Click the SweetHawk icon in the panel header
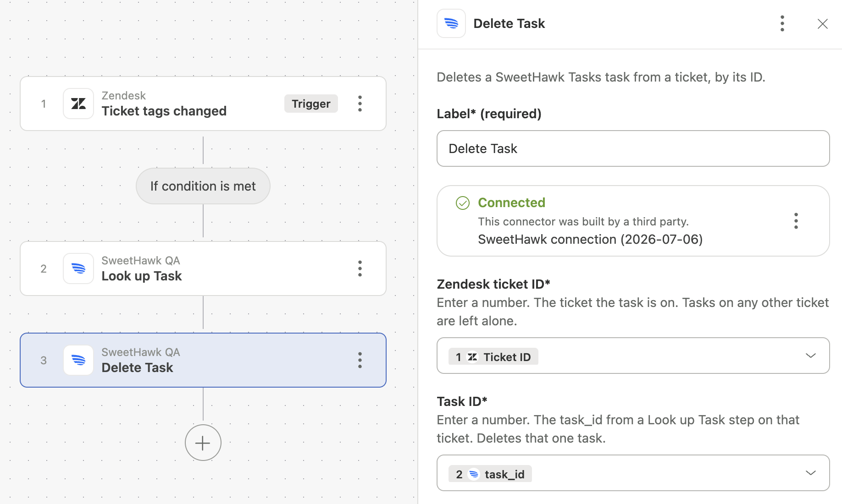 [x=451, y=23]
